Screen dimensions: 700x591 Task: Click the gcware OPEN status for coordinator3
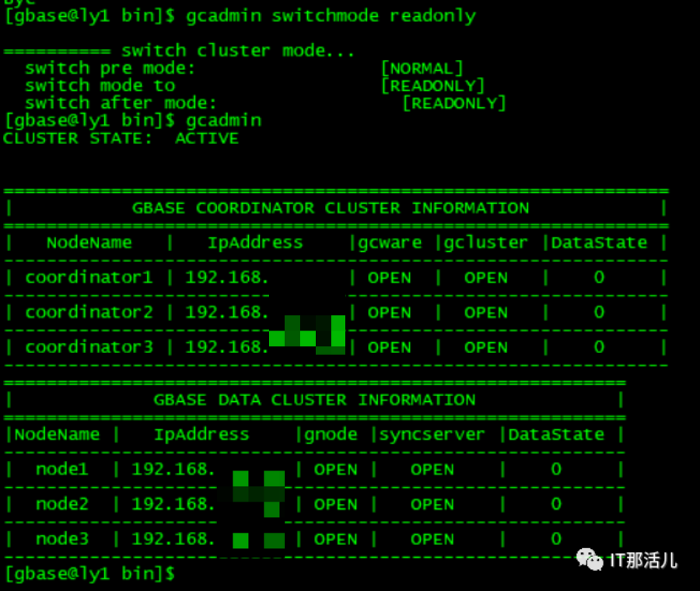390,348
